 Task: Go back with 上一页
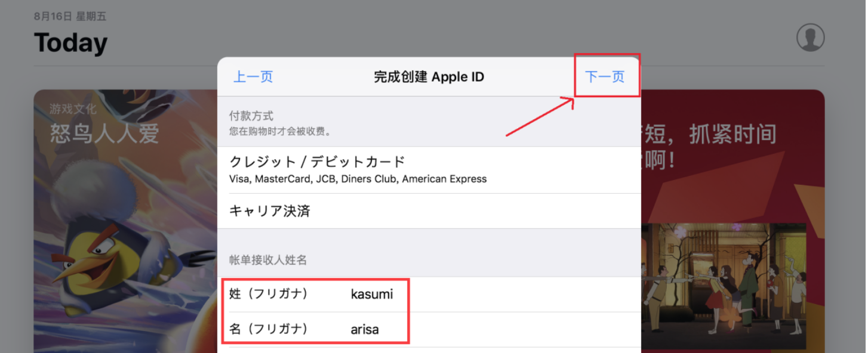pos(253,77)
